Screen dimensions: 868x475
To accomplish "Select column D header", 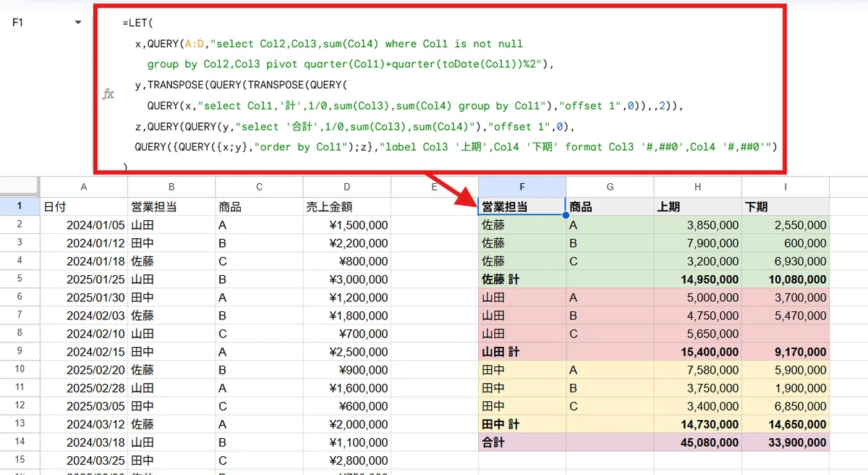I will 346,187.
